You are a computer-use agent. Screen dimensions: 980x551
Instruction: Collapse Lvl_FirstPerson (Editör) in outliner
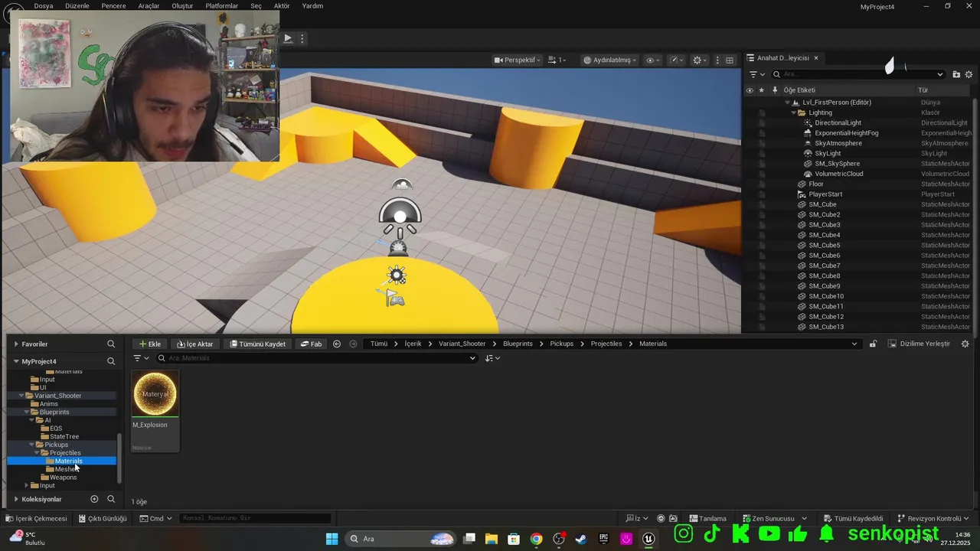[787, 103]
